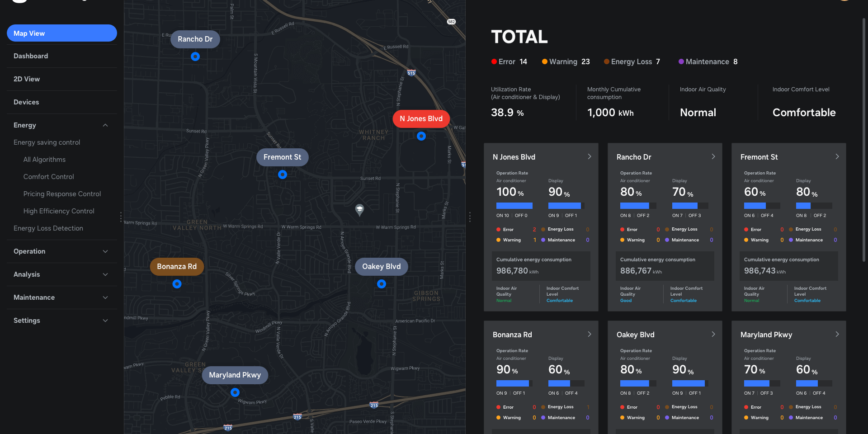
Task: Select the Fremont St location pin on map
Action: coord(283,175)
